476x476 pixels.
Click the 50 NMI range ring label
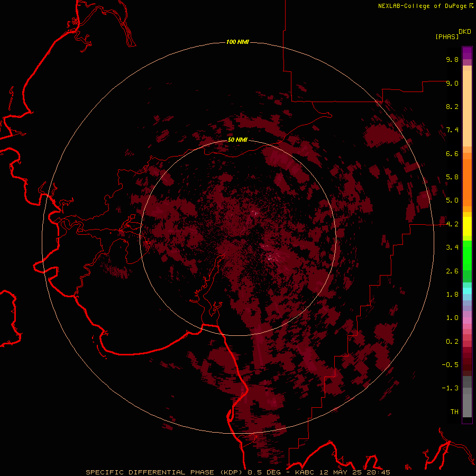pos(237,140)
